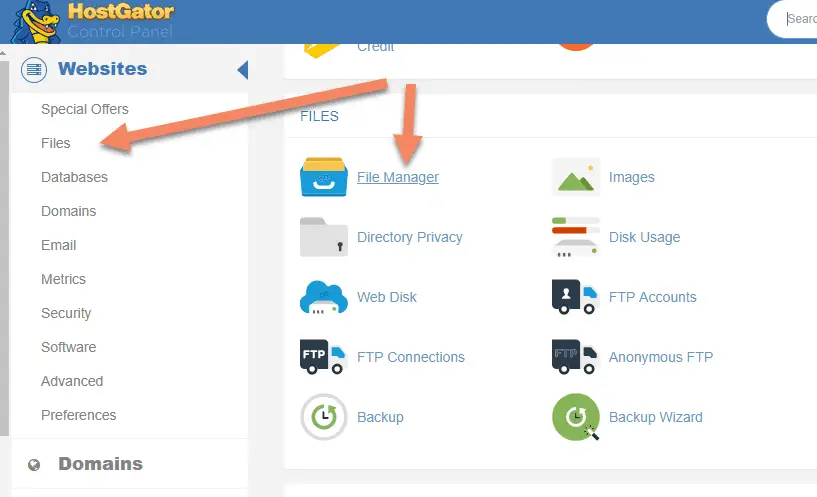This screenshot has width=817, height=497.
Task: Select Security in the sidebar
Action: coord(66,313)
